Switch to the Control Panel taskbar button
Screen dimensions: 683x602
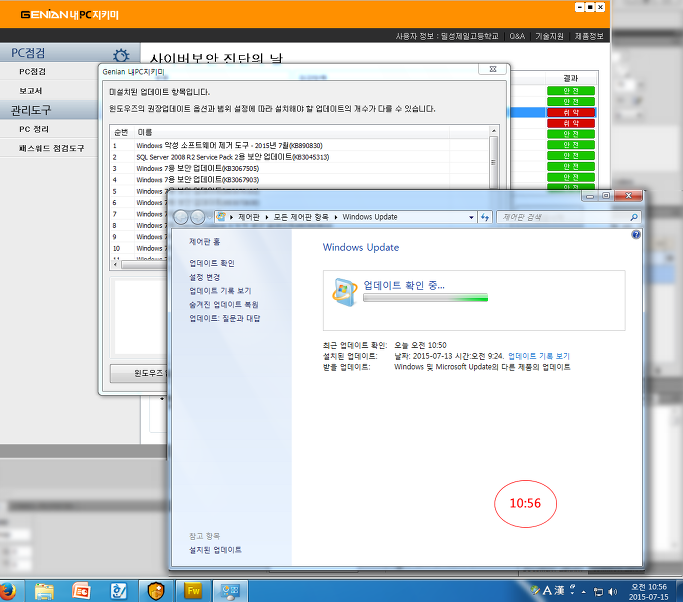[230, 591]
